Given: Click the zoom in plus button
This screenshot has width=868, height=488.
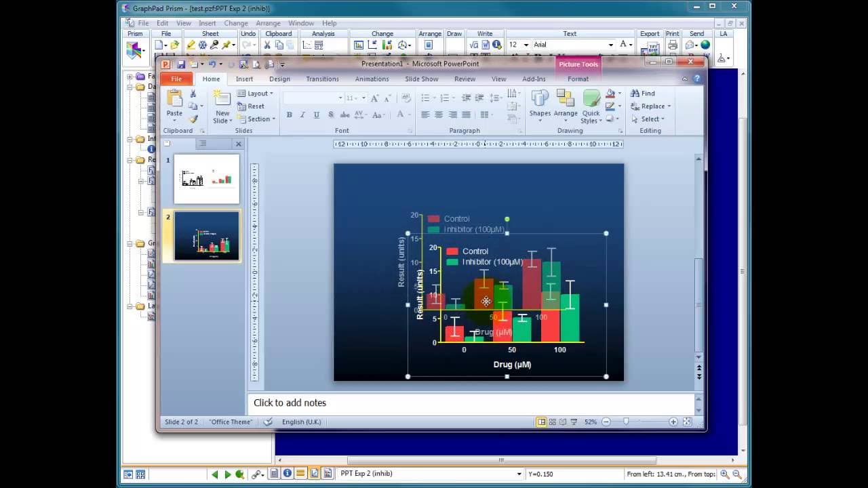Looking at the screenshot, I should (673, 422).
